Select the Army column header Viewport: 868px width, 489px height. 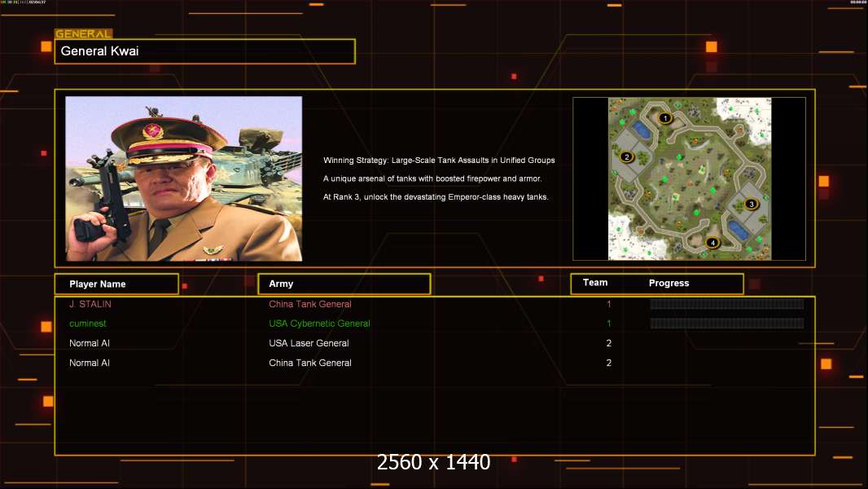344,284
